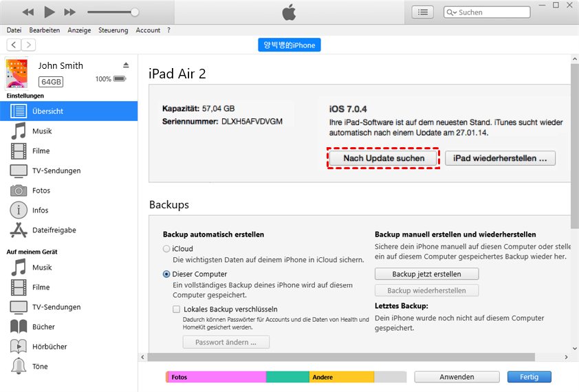Skip to the next track

click(69, 12)
